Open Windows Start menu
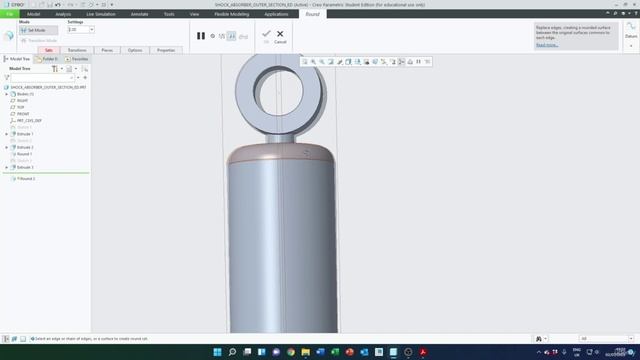Image resolution: width=640 pixels, height=360 pixels. [x=217, y=352]
